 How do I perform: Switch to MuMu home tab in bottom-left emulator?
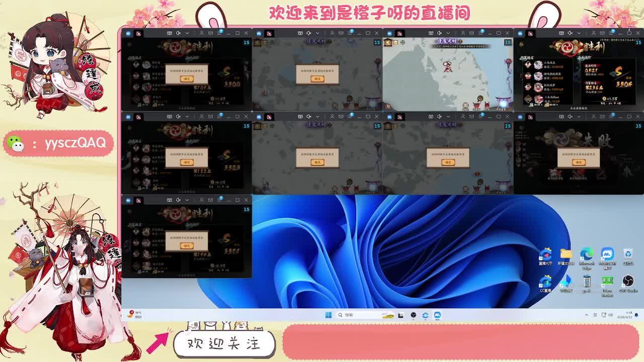click(128, 201)
